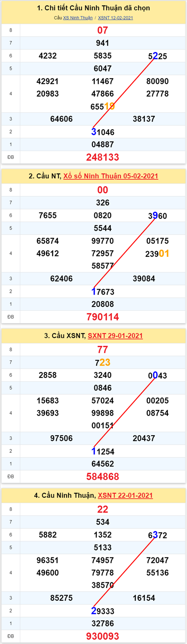Viewport: 187px width, 644px height.
Task: Select the number 723
Action: point(102,363)
